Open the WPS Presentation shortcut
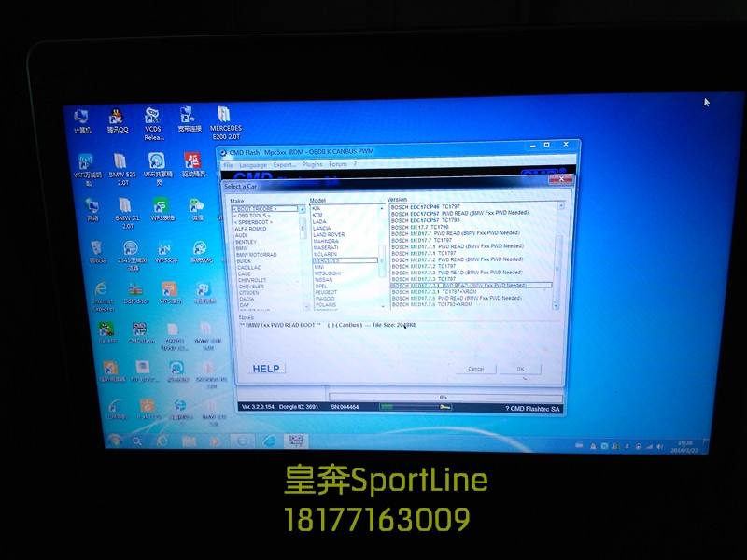This screenshot has height=560, width=747. tap(170, 292)
